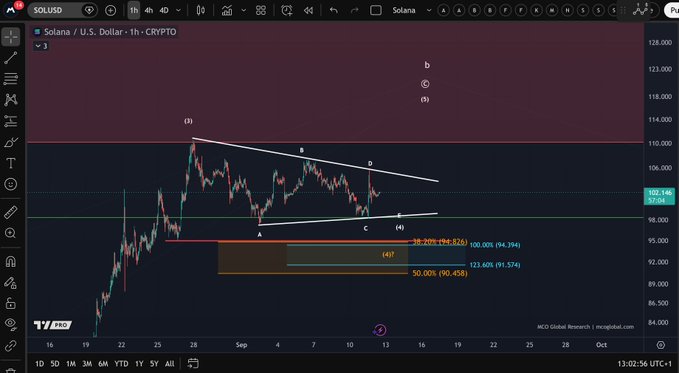Viewport: 679px width, 373px height.
Task: Select the 50.00% (90.458) Fibonacci label
Action: click(440, 273)
